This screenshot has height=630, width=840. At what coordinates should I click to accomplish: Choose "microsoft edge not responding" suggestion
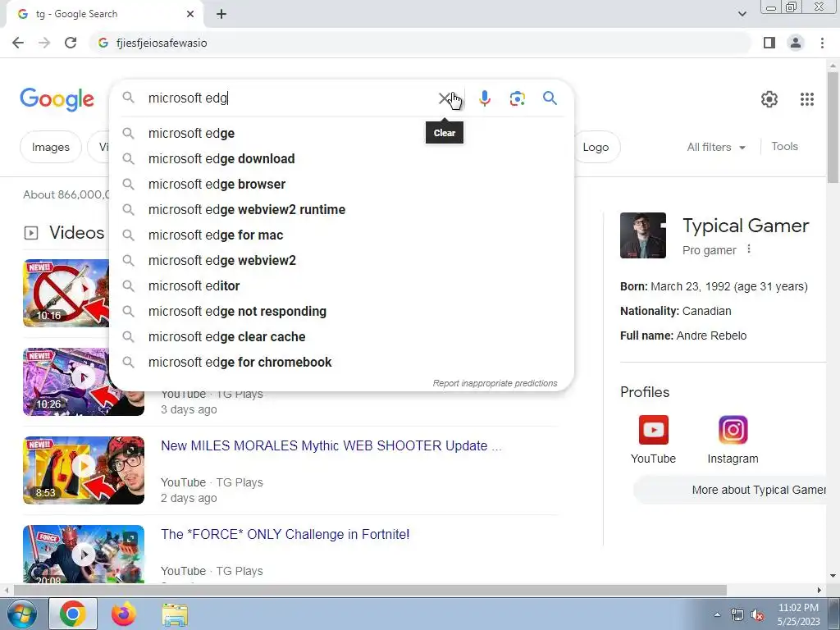(x=341, y=311)
